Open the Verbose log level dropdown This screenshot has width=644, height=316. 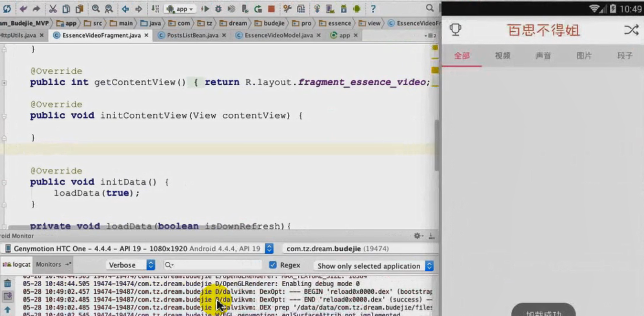(x=131, y=265)
